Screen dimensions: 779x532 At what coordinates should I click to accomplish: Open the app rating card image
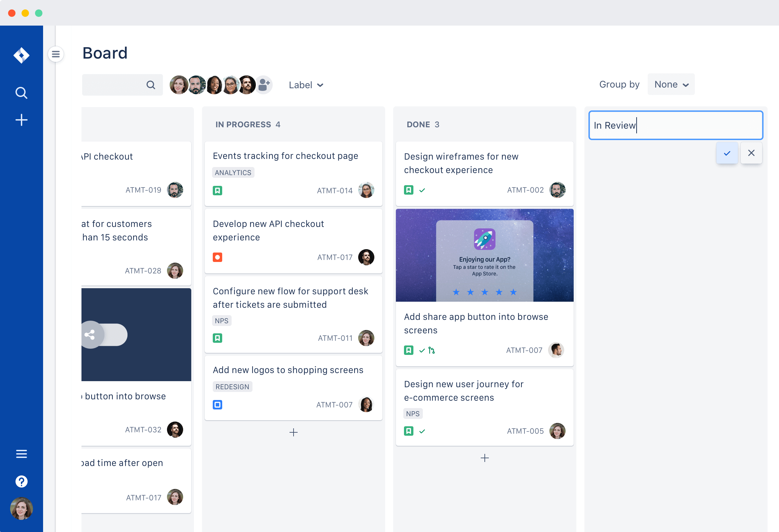[x=485, y=255]
